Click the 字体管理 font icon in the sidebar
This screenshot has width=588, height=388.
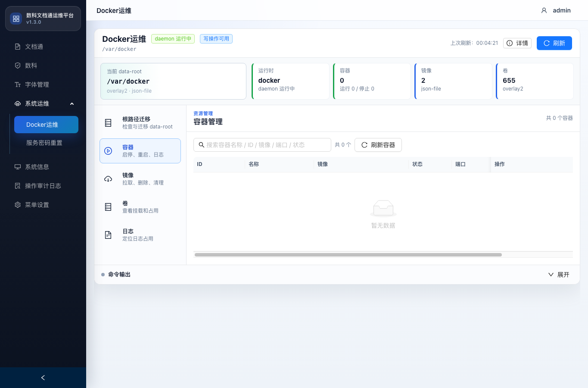coord(18,84)
